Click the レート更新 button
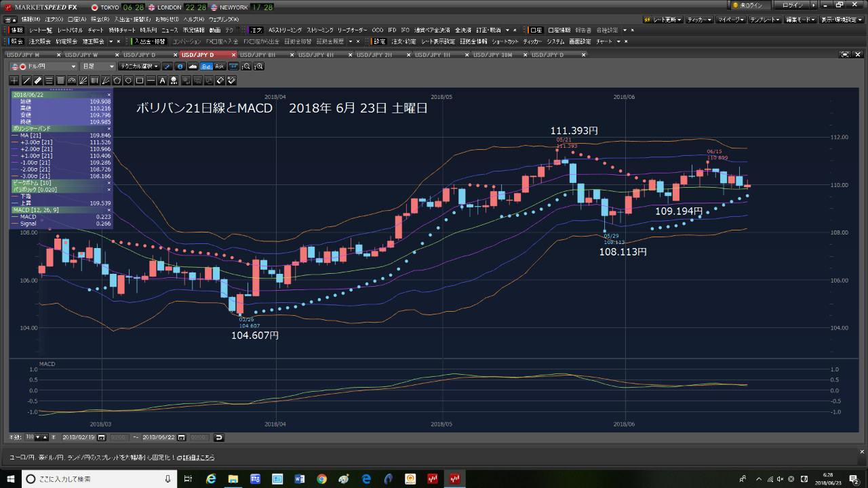868x488 pixels. (662, 20)
